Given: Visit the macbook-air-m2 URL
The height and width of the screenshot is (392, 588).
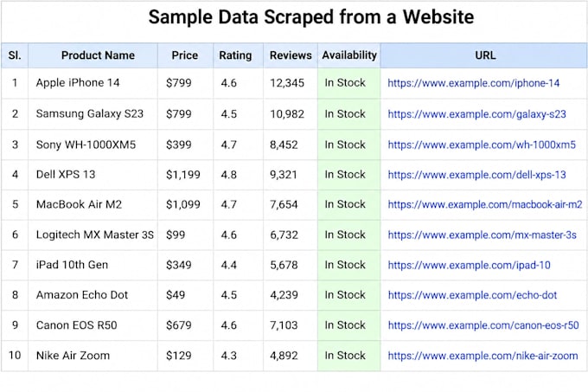Looking at the screenshot, I should (485, 204).
